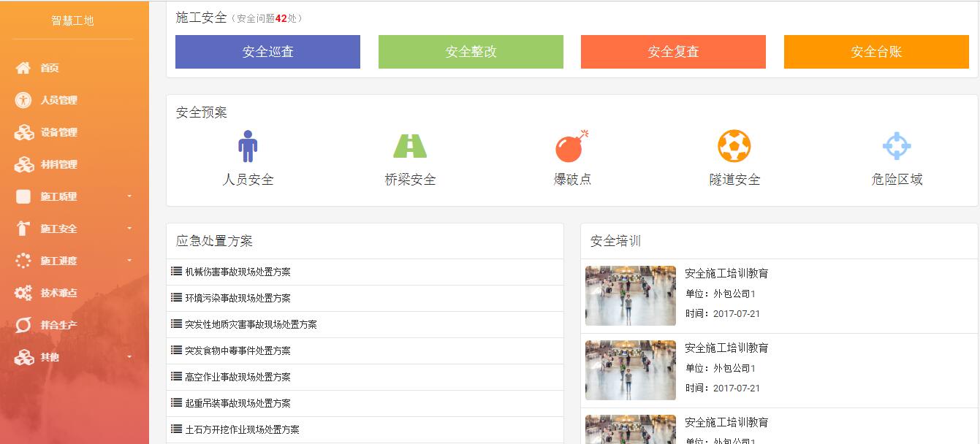
Task: Click list icon beside 土石方开挖作业现场处置方案
Action: 176,429
